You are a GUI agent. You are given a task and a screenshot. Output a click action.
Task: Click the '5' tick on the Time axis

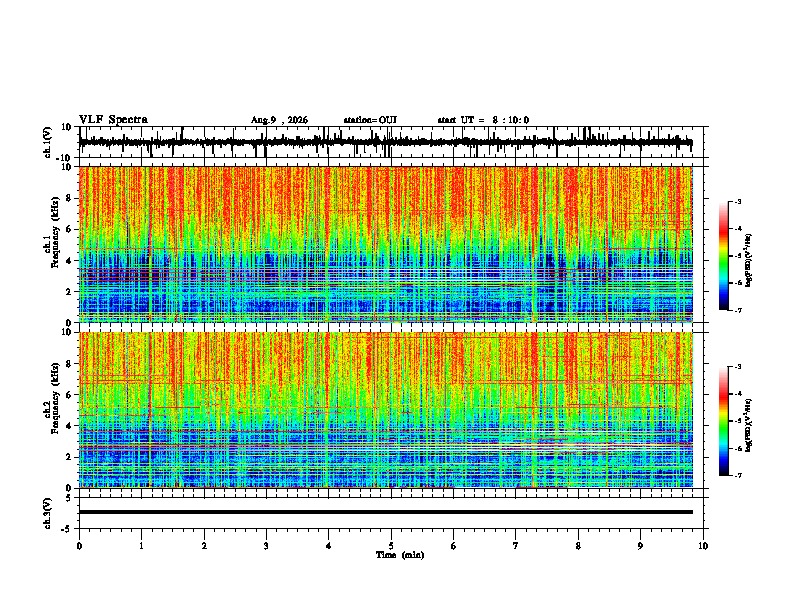(x=391, y=546)
